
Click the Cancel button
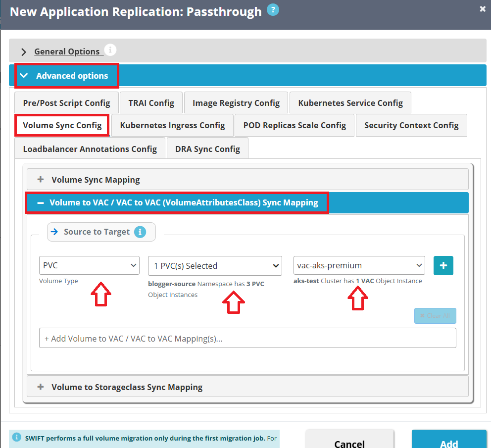pyautogui.click(x=349, y=440)
